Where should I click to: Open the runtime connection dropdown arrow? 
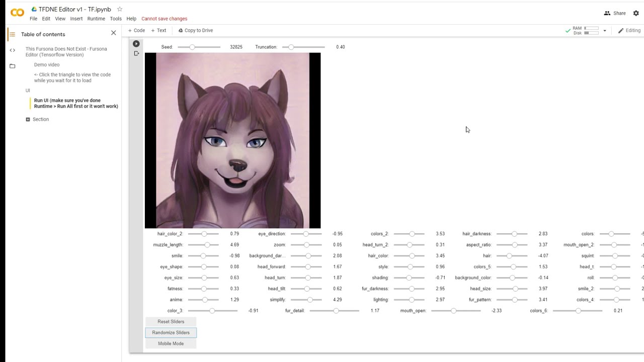pos(605,31)
